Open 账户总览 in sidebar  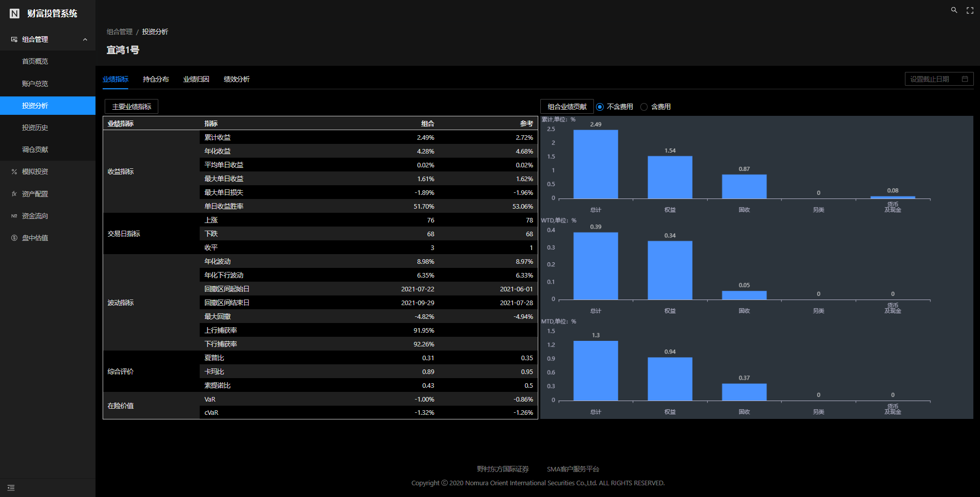click(x=47, y=84)
